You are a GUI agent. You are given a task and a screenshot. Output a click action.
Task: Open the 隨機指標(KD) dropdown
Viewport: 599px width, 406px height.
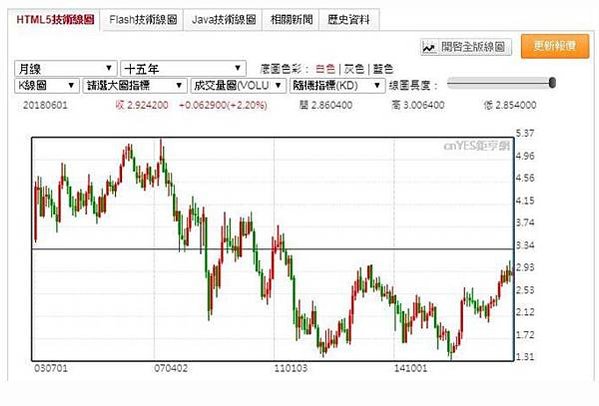tap(337, 86)
